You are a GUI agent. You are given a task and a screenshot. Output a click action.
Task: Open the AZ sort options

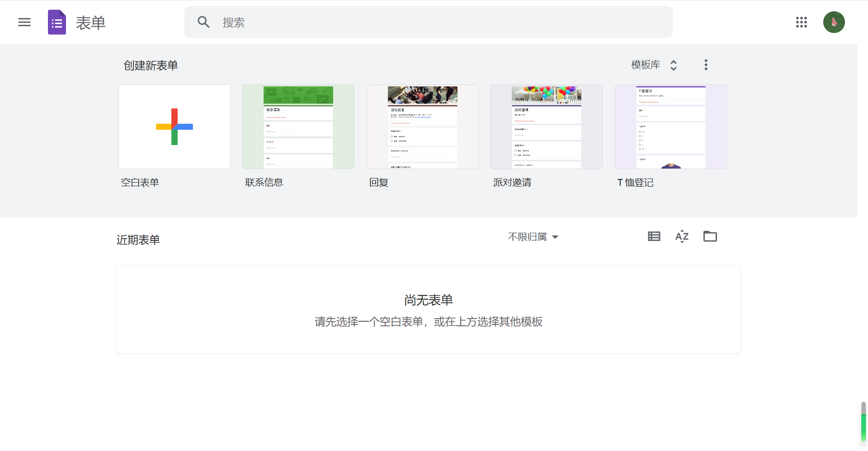pyautogui.click(x=682, y=236)
